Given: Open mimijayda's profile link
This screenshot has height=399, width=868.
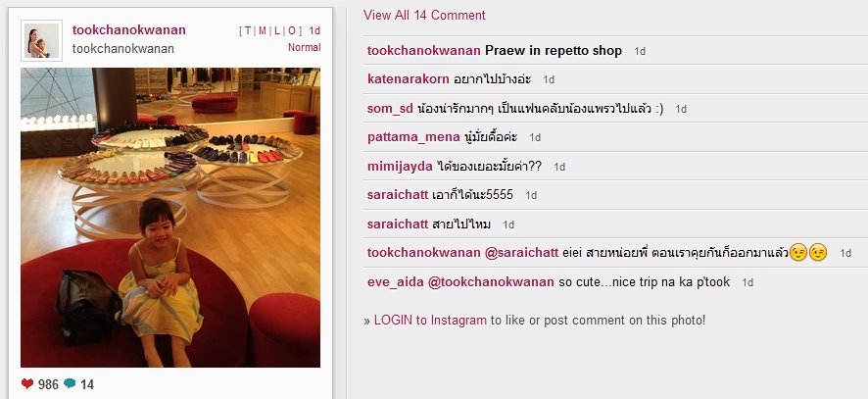Looking at the screenshot, I should tap(400, 167).
